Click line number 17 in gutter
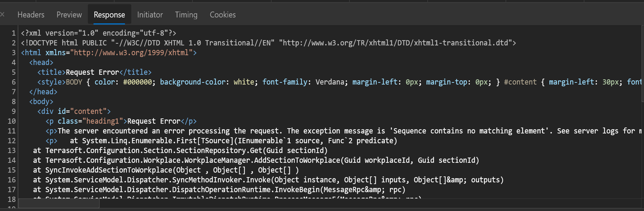This screenshot has width=644, height=211. (x=12, y=190)
